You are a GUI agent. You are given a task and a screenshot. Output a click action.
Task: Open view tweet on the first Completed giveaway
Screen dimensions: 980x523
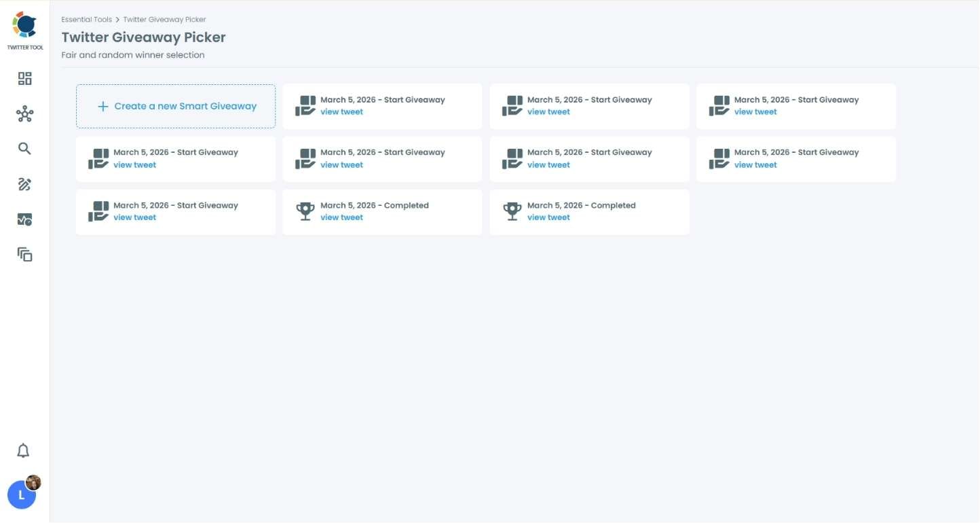click(x=341, y=217)
